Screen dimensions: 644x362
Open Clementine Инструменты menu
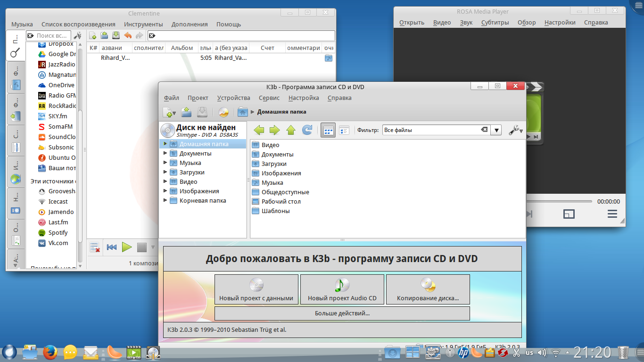tap(144, 24)
